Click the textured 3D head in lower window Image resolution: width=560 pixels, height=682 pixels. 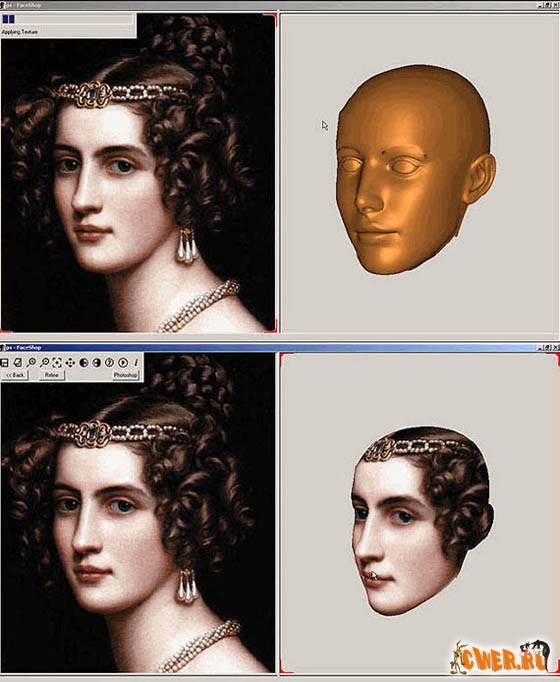pos(422,520)
